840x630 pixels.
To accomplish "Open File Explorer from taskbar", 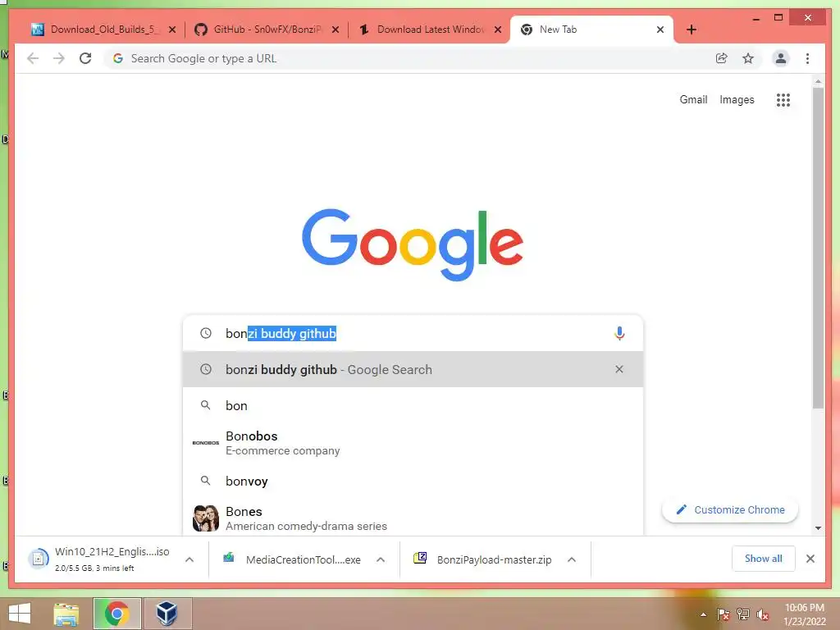I will pos(66,614).
